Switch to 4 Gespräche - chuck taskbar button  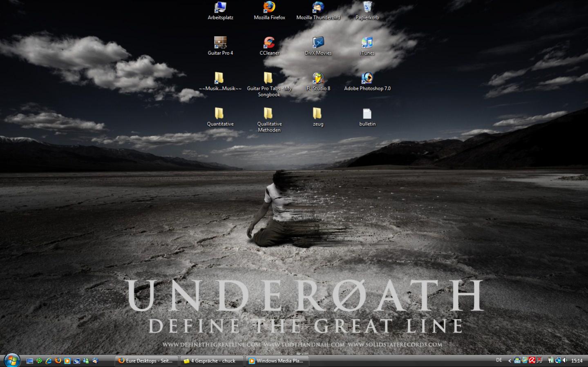coord(212,361)
